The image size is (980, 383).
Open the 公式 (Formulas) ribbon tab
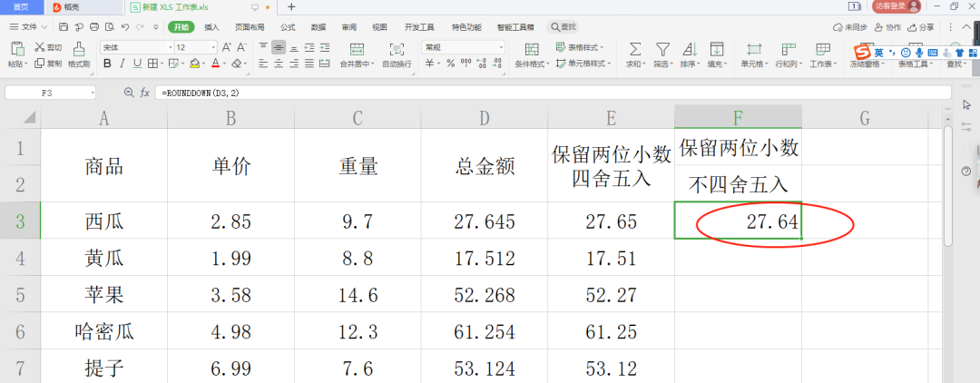click(288, 27)
